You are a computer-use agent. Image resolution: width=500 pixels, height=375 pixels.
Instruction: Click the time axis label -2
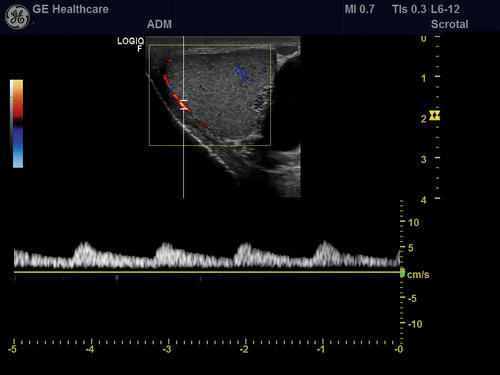click(x=244, y=349)
